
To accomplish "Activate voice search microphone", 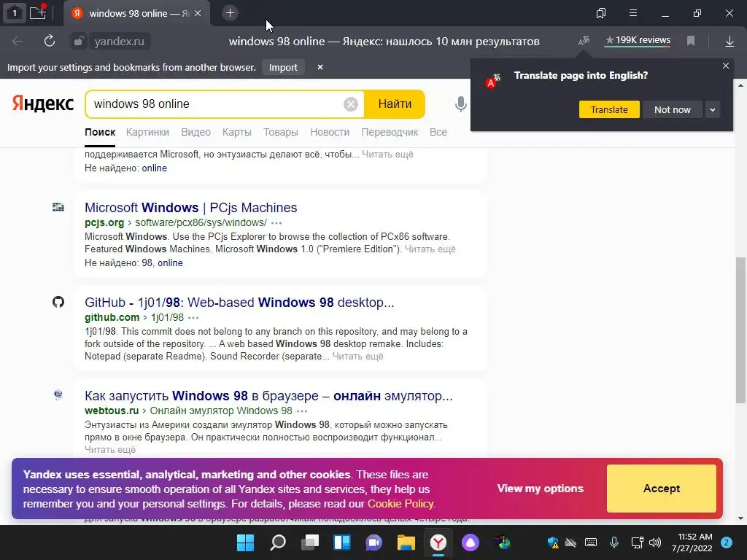I will 461,104.
